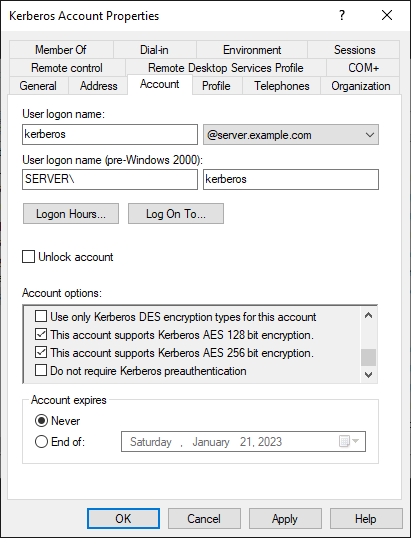Screen dimensions: 411x538
Task: Click the User logon name kerberos field
Action: (x=110, y=134)
